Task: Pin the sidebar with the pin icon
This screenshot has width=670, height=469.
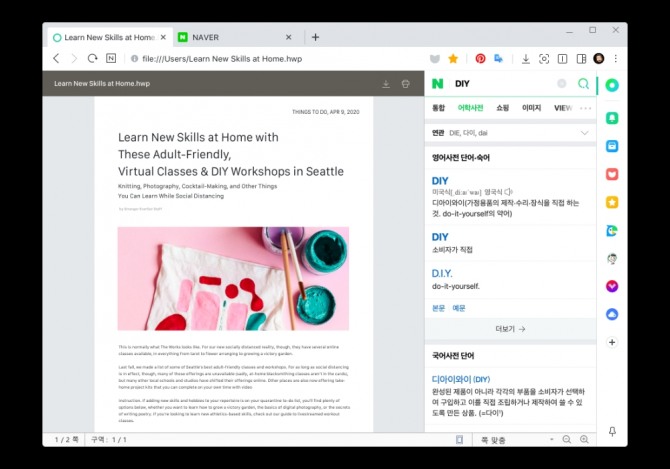Action: pos(612,432)
